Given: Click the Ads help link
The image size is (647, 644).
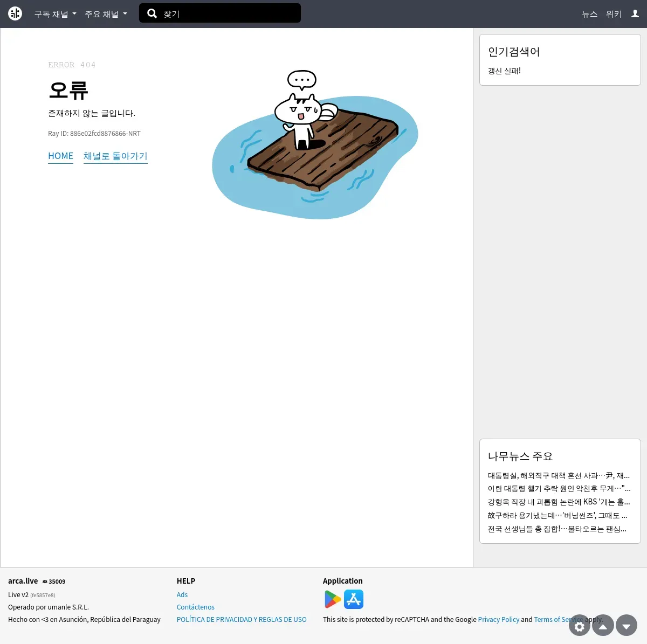Looking at the screenshot, I should (182, 595).
